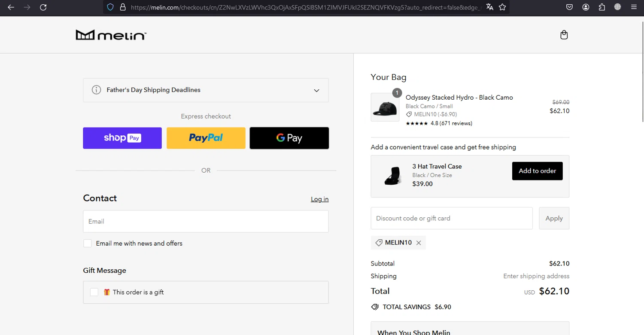
Task: Reload the checkout page
Action: click(x=43, y=7)
